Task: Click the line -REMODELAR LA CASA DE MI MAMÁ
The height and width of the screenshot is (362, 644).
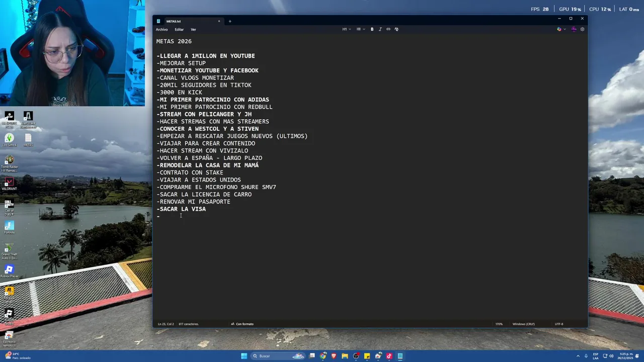Action: (207, 165)
